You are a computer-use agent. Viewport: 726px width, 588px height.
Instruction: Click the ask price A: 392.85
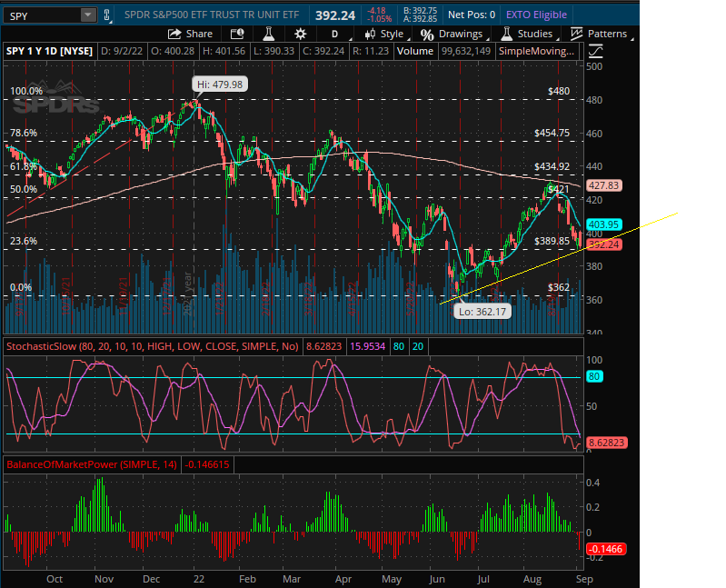pyautogui.click(x=420, y=19)
